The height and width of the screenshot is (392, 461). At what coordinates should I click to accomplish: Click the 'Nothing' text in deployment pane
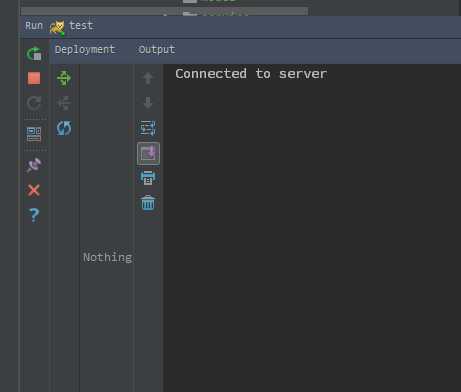107,257
